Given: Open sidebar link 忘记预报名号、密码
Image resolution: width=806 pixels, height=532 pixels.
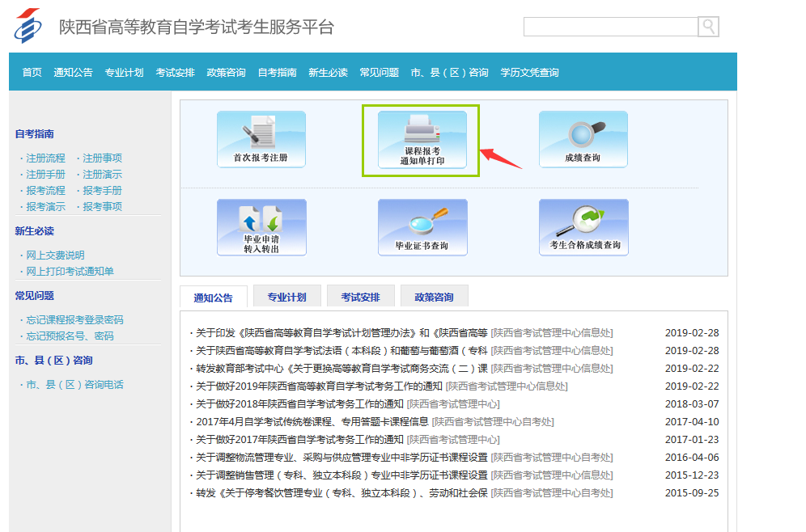Looking at the screenshot, I should coord(70,336).
